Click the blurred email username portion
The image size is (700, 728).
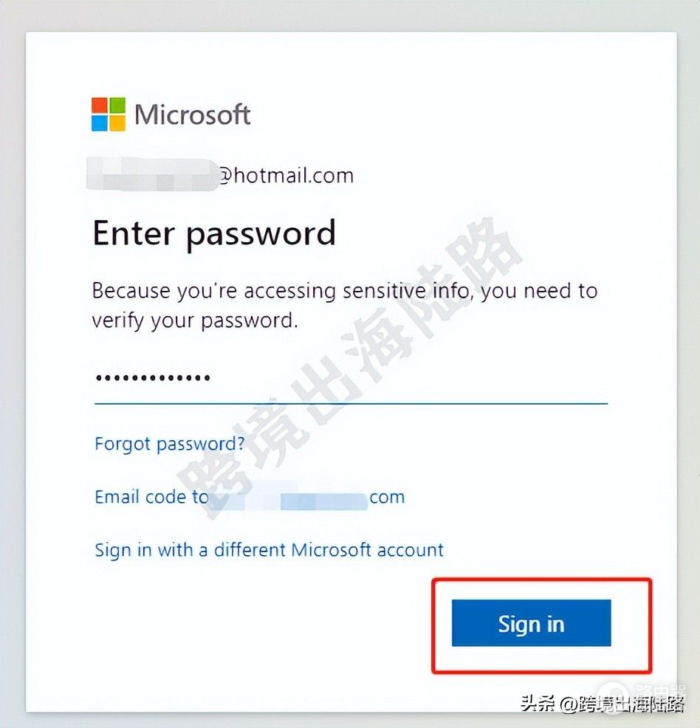click(x=152, y=174)
